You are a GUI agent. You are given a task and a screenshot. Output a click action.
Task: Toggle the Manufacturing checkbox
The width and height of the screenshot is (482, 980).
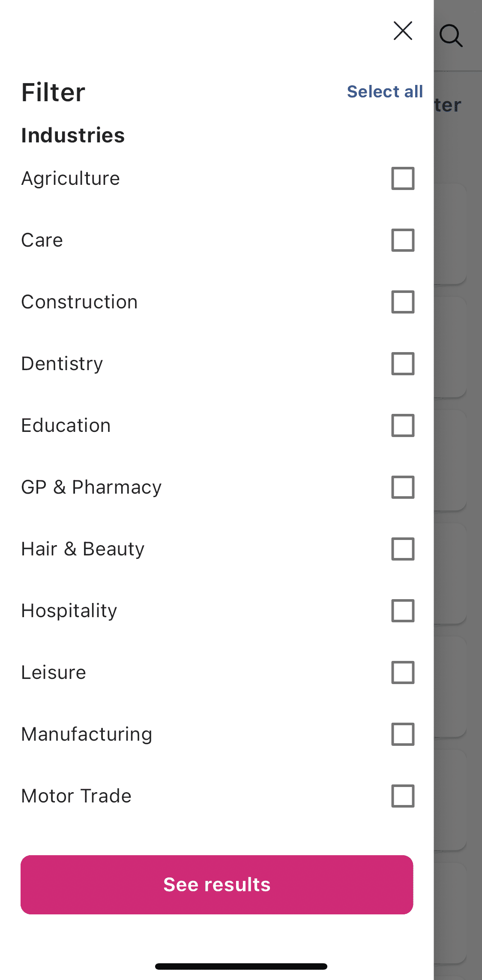click(x=403, y=734)
